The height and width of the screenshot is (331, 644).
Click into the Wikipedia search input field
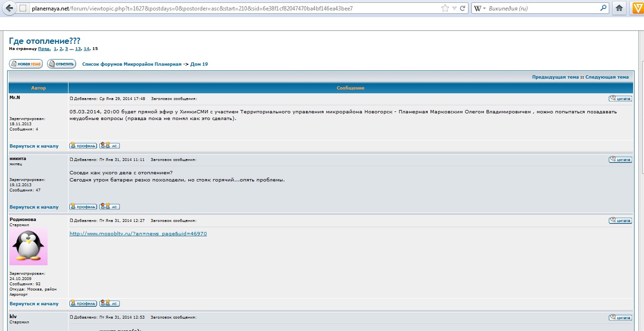coord(542,8)
